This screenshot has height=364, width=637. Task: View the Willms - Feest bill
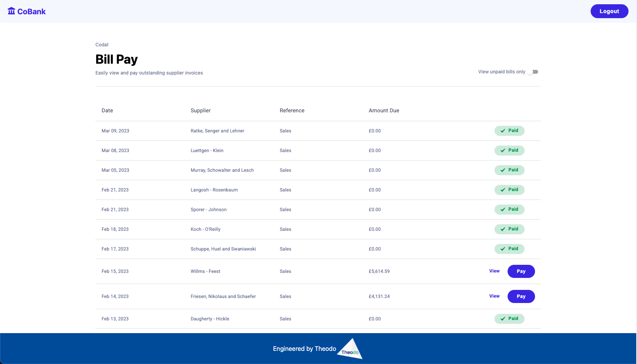point(494,271)
